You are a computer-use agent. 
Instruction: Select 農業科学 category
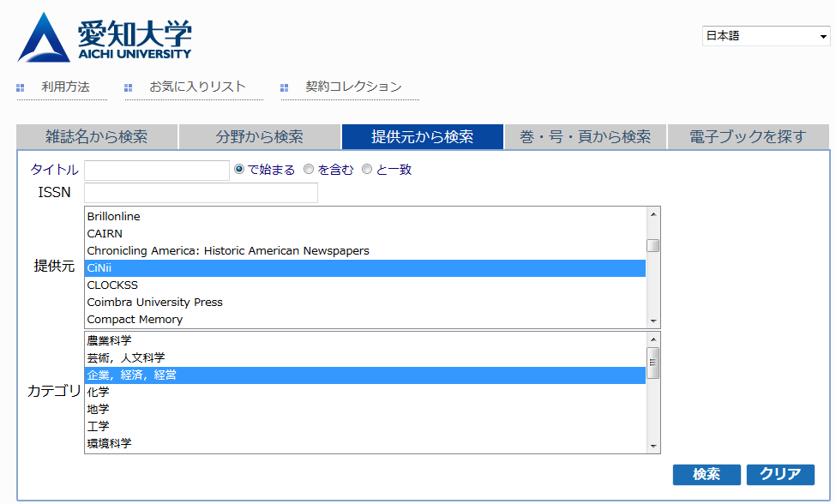point(365,341)
